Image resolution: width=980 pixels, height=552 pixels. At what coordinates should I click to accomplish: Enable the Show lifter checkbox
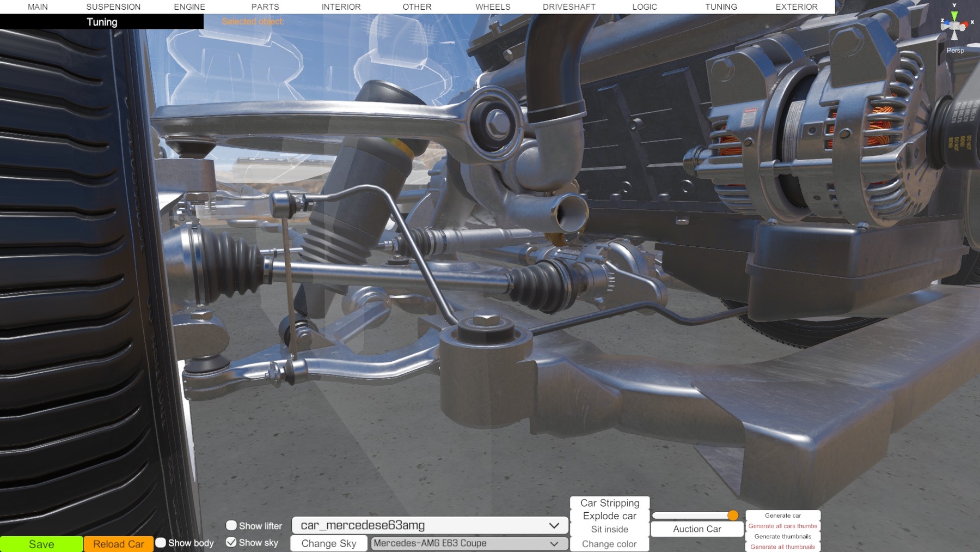(x=231, y=525)
